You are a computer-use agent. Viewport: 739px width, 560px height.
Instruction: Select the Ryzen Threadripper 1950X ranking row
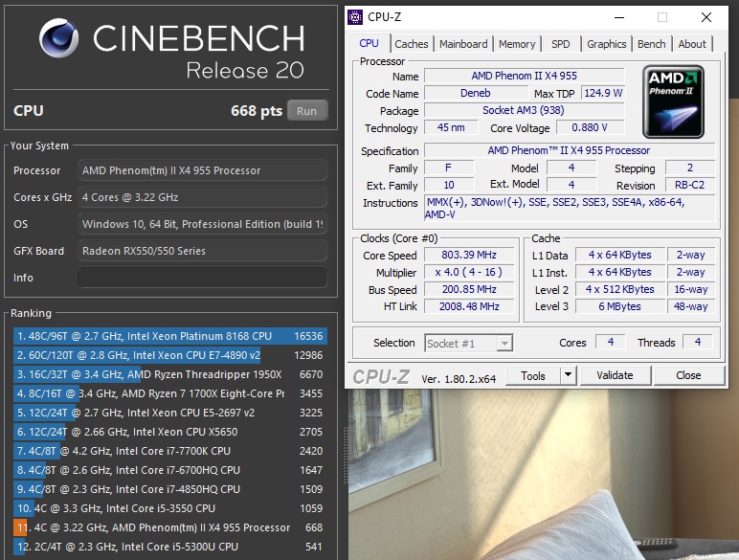pyautogui.click(x=170, y=374)
